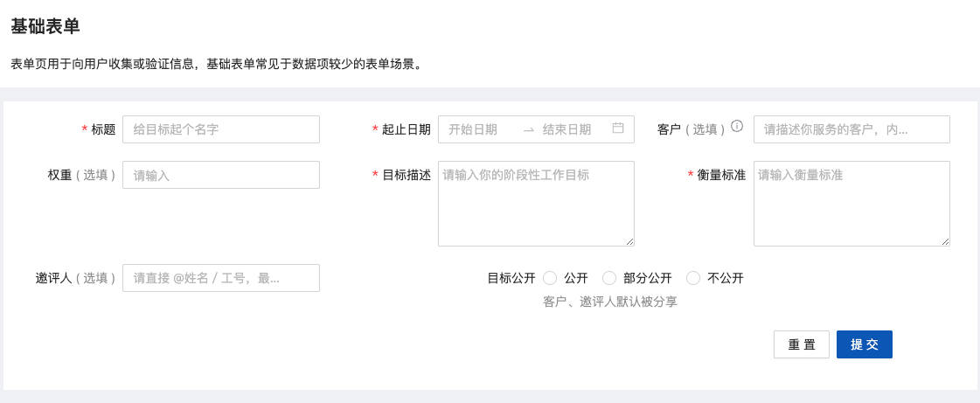This screenshot has height=403, width=980.
Task: Click the resize handle of 衡量标准 textarea
Action: (x=945, y=241)
